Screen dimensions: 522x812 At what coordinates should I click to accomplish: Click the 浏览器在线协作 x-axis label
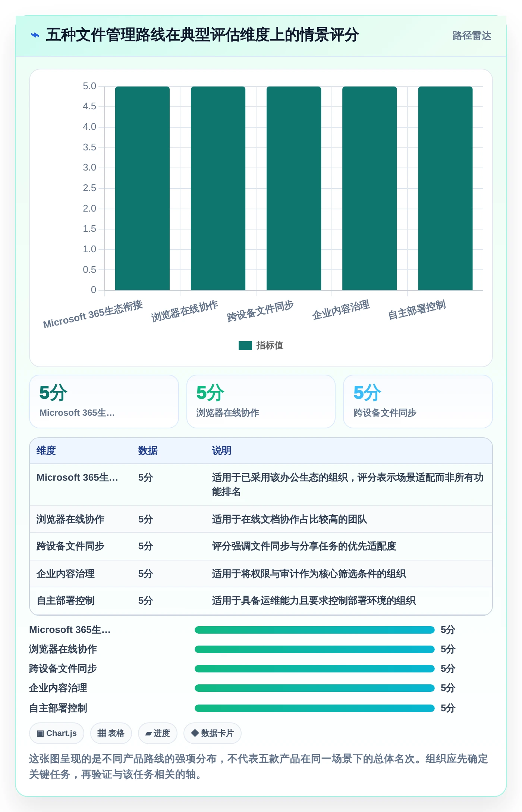point(185,311)
